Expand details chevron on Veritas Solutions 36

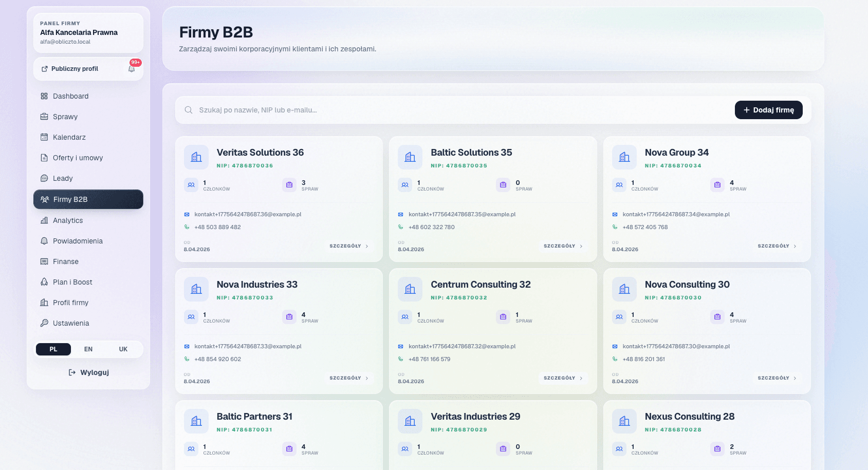tap(366, 246)
